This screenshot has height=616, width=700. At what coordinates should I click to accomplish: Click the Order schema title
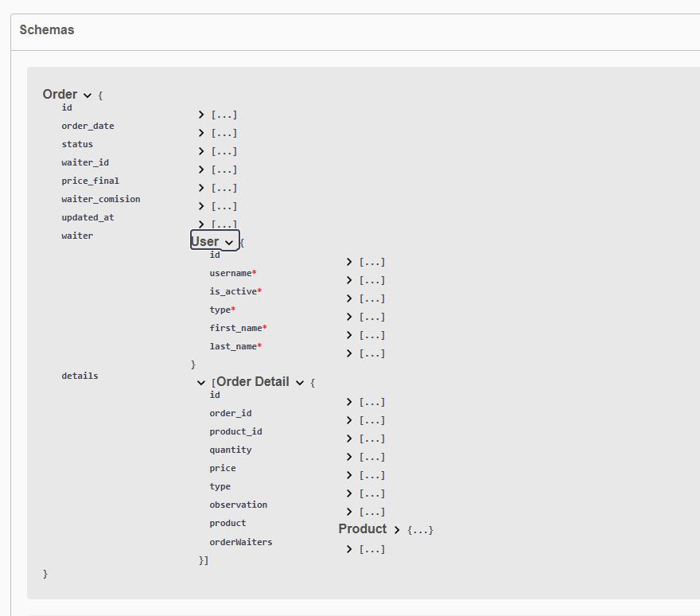pos(60,95)
